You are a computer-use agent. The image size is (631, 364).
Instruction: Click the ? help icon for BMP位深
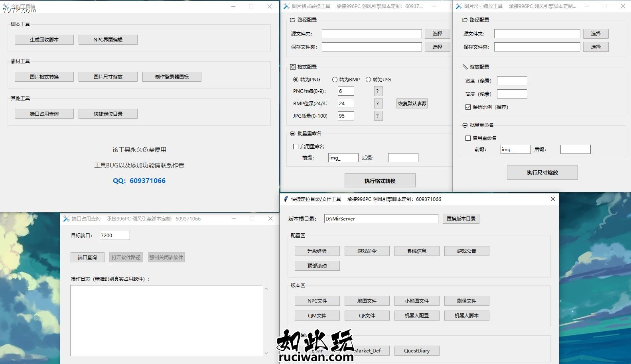point(379,103)
